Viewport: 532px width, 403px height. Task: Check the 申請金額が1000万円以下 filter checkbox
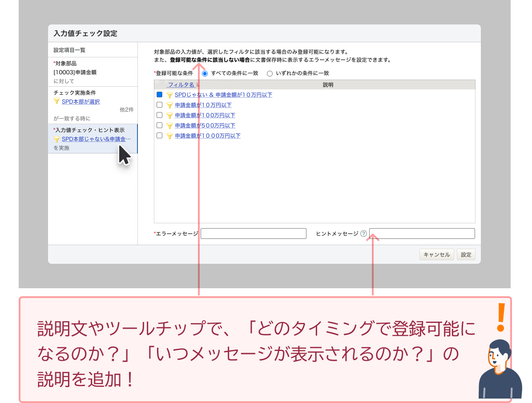(x=159, y=135)
